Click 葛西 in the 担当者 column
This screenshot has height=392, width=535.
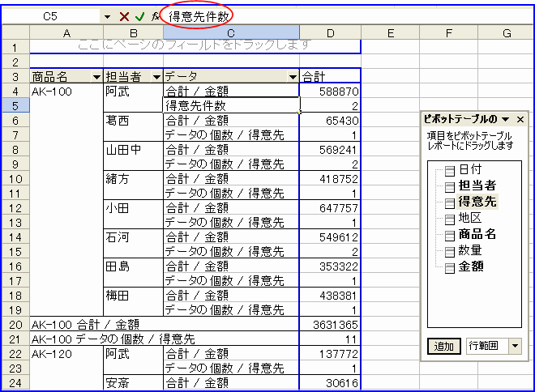[118, 121]
